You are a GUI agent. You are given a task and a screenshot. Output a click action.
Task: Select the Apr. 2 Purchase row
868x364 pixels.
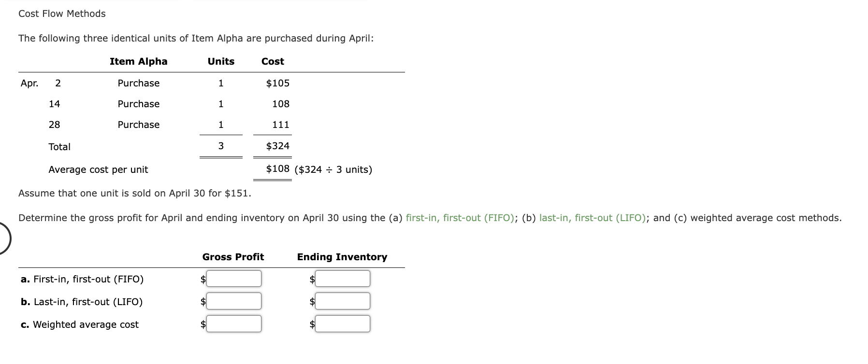pyautogui.click(x=145, y=83)
